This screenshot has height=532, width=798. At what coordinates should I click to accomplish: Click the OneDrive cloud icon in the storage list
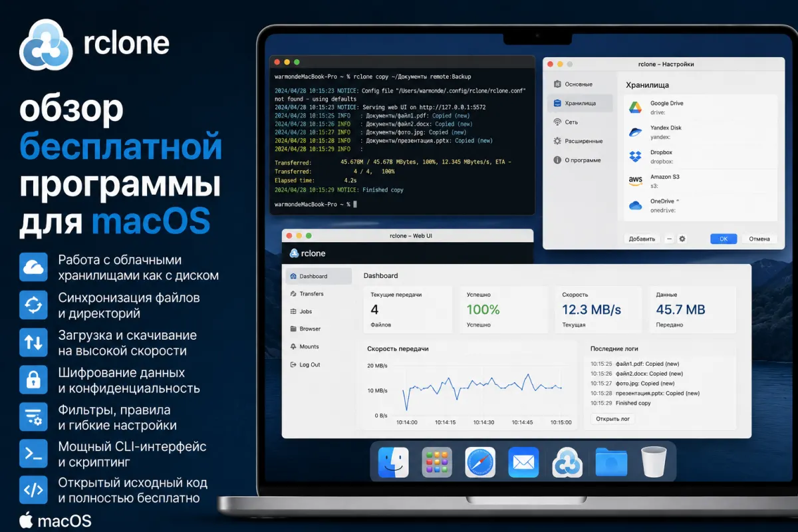pos(635,205)
